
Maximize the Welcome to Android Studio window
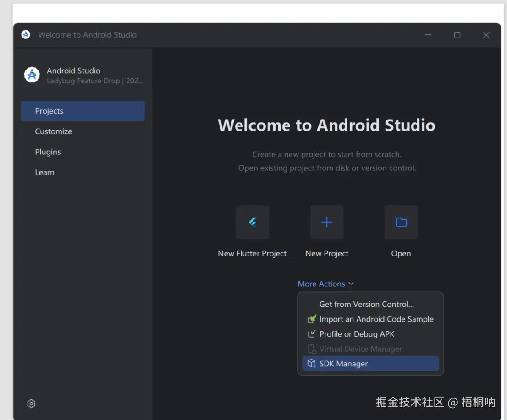[x=457, y=35]
